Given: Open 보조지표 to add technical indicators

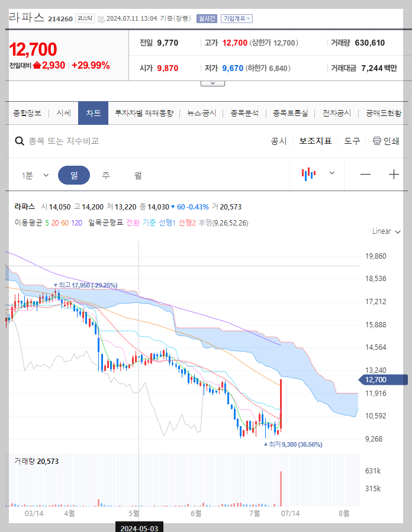Looking at the screenshot, I should coord(315,141).
